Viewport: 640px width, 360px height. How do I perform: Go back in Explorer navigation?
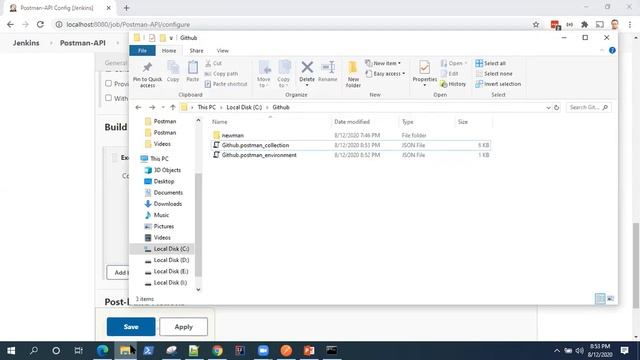tap(138, 107)
